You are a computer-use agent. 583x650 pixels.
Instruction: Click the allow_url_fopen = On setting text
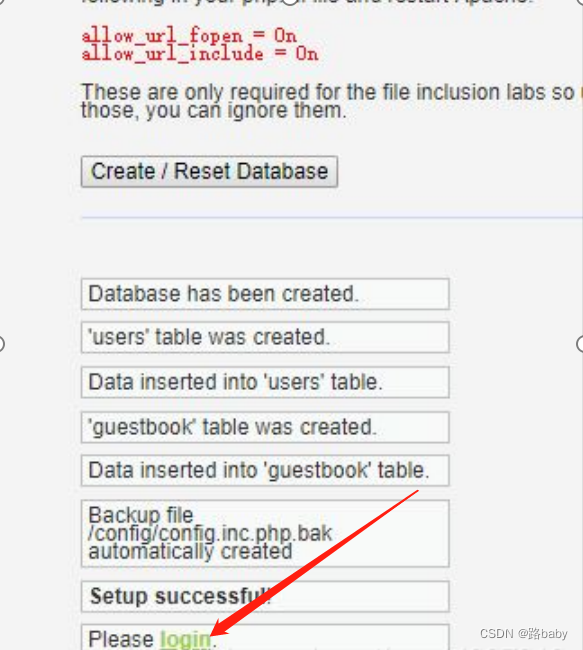coord(189,36)
